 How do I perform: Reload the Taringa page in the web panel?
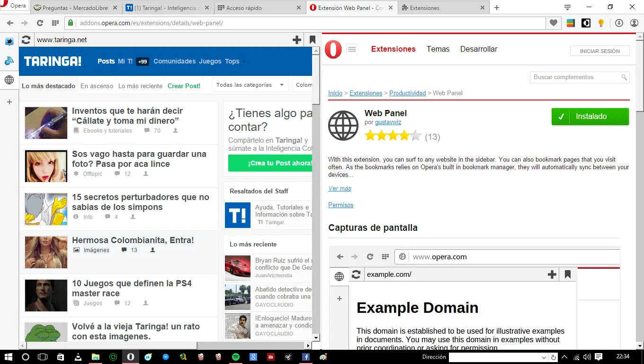click(x=26, y=40)
